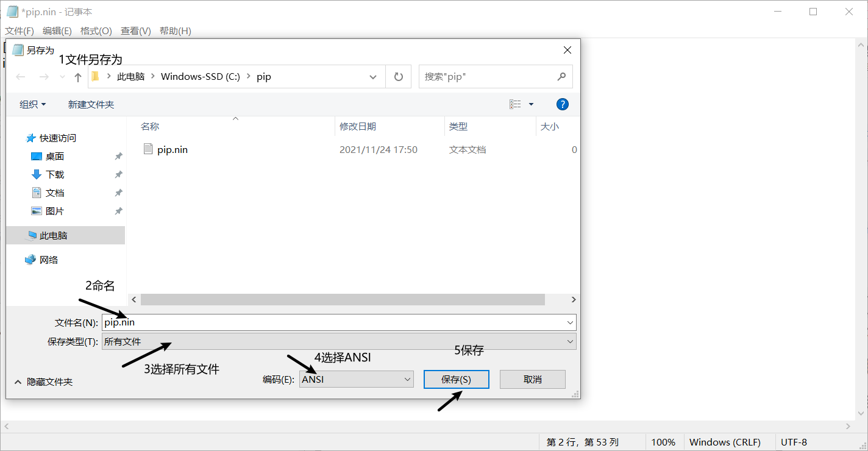Click file list scroll left arrow
Viewport: 868px width, 451px height.
tap(134, 299)
